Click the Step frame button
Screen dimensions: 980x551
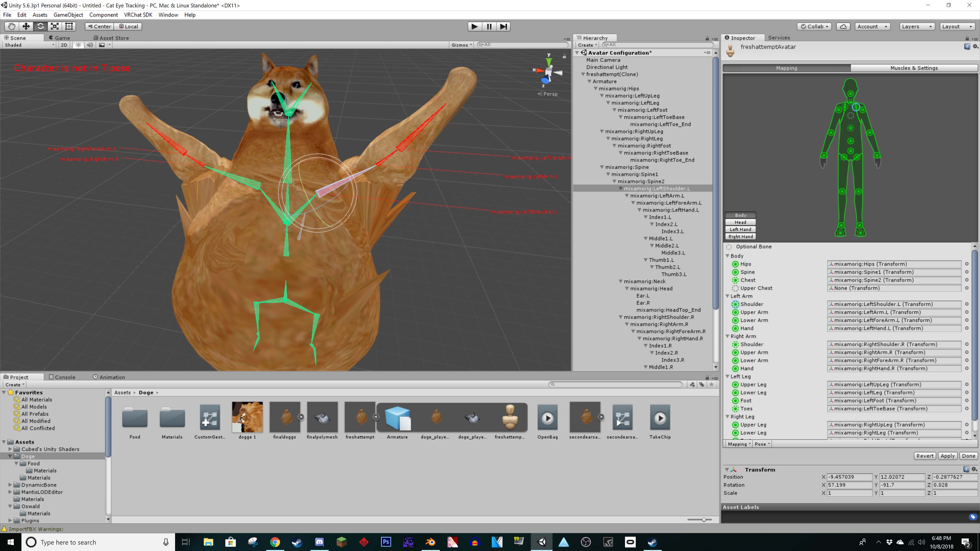503,26
